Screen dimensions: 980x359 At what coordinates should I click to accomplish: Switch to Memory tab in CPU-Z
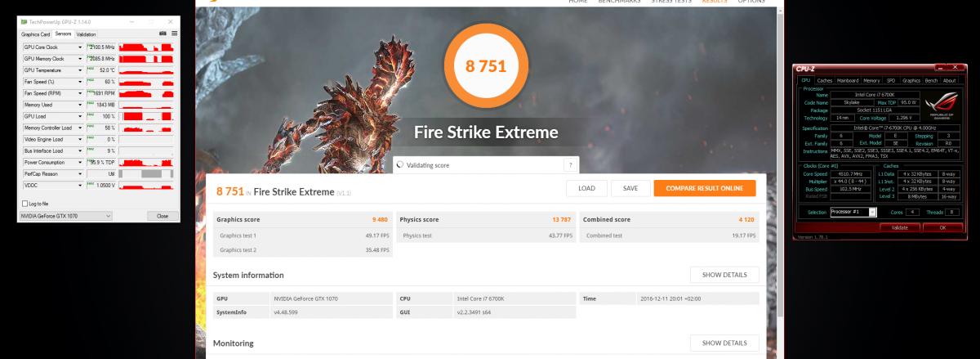[871, 80]
